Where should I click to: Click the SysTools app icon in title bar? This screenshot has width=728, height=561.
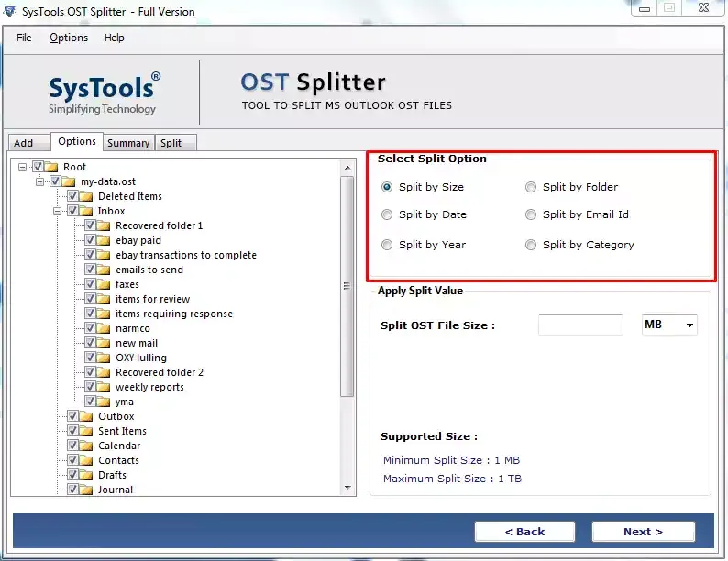(x=10, y=11)
